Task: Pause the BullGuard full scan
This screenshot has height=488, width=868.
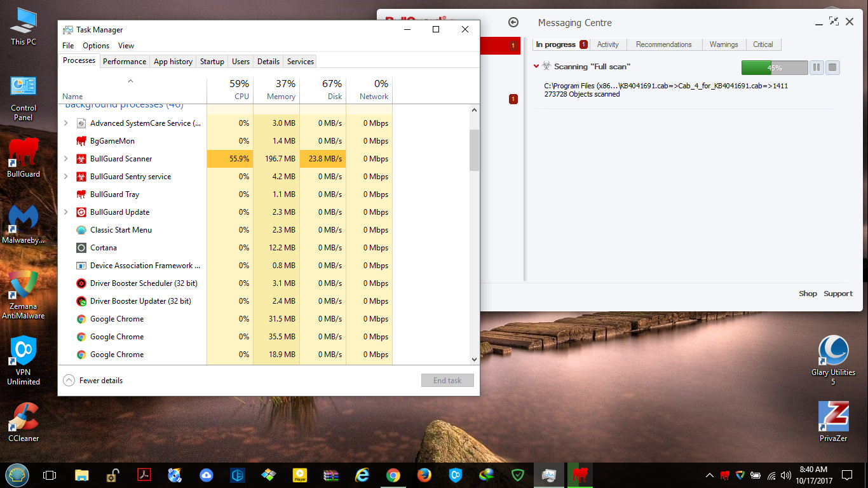Action: 817,67
